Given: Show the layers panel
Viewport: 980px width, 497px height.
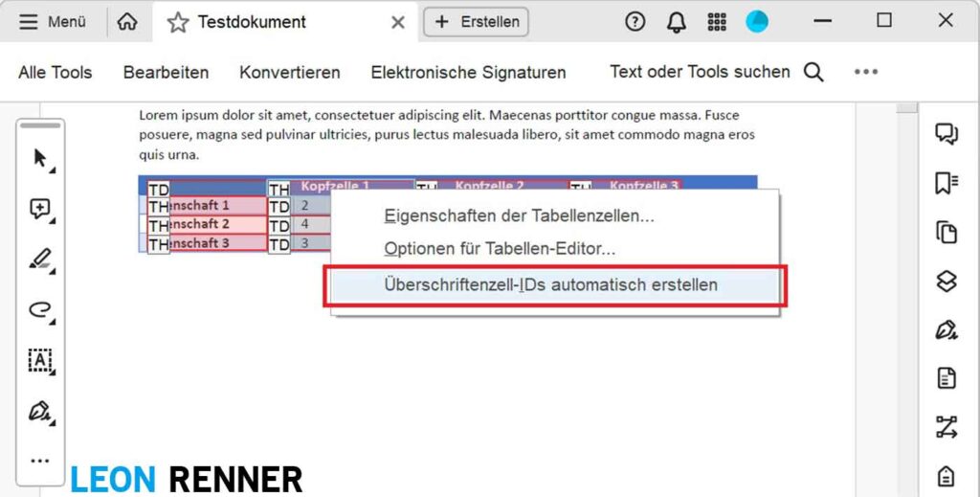Looking at the screenshot, I should pyautogui.click(x=947, y=282).
